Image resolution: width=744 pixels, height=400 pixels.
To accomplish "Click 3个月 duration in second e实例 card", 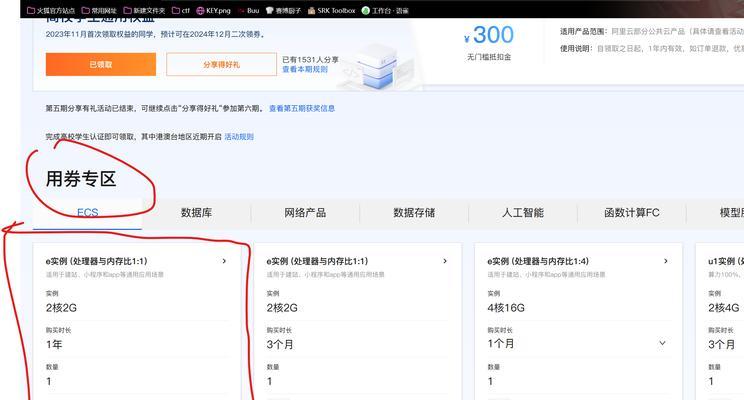I will pyautogui.click(x=280, y=344).
